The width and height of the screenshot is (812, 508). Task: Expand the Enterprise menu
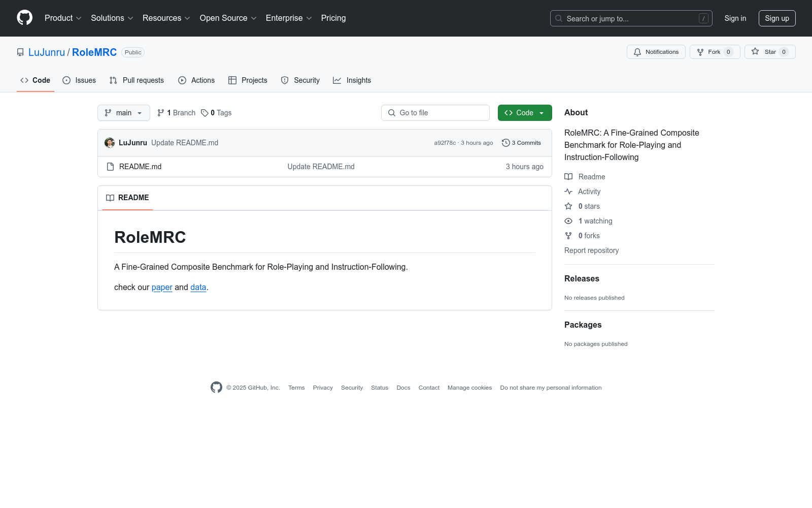tap(289, 18)
